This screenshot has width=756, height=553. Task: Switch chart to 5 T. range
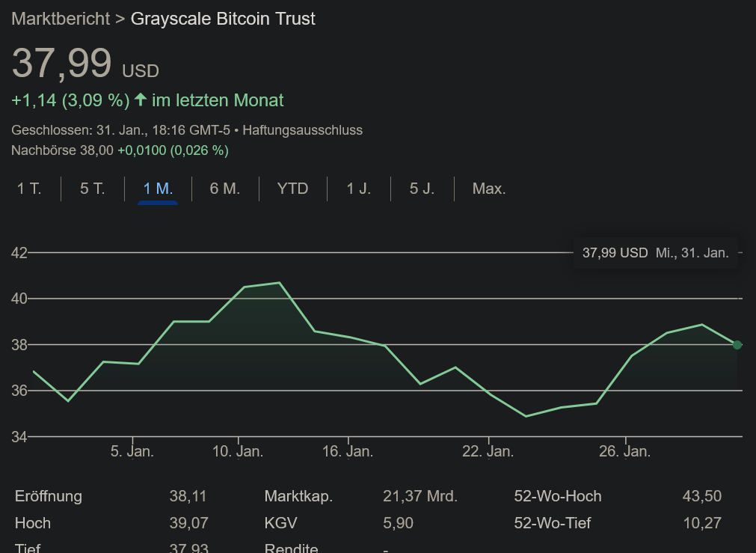pyautogui.click(x=93, y=189)
